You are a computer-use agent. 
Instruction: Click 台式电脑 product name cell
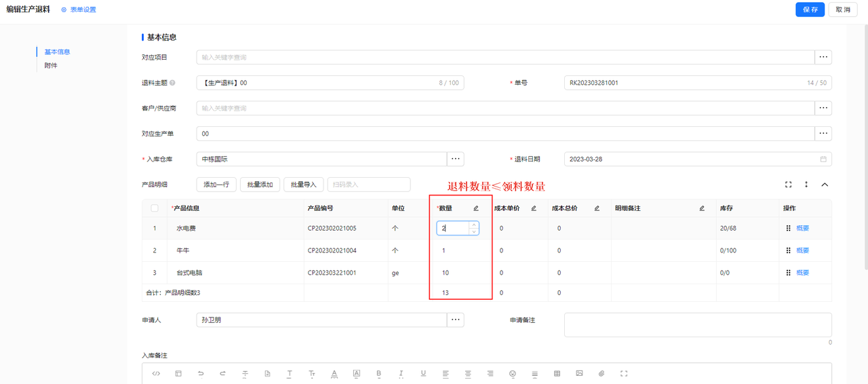point(235,273)
